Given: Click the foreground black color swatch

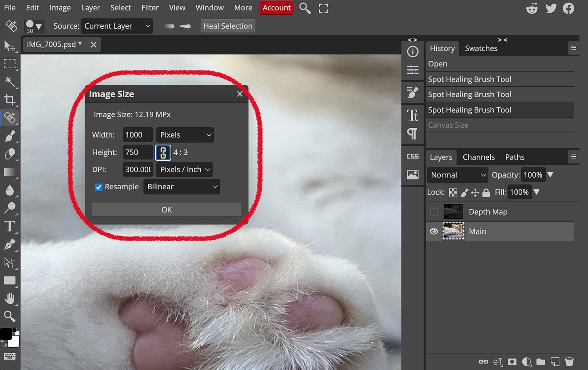Looking at the screenshot, I should (x=6, y=334).
